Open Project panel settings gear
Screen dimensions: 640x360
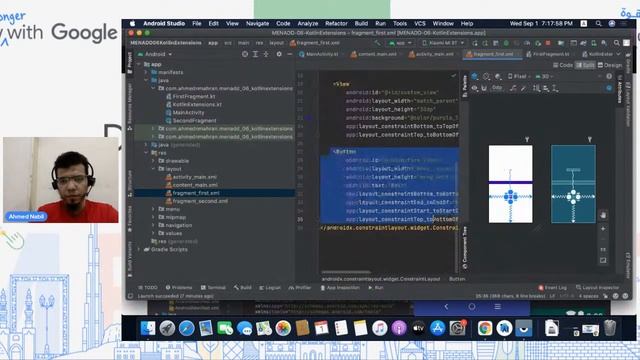coord(279,54)
